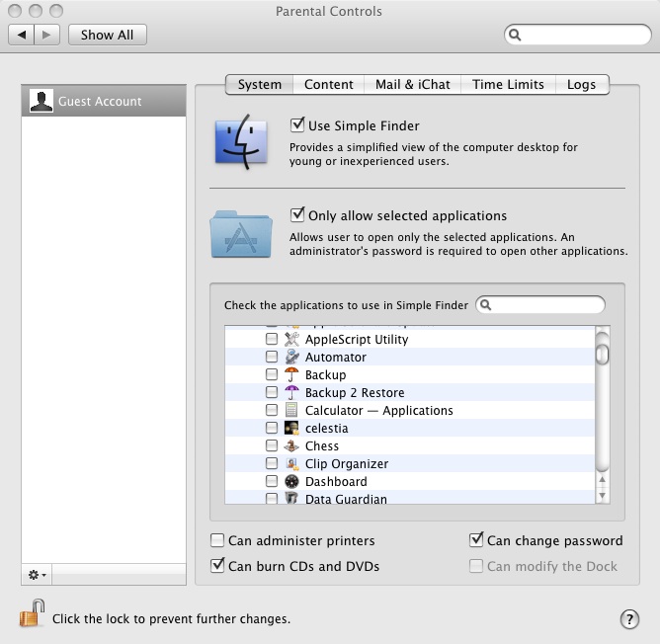
Task: Select Guest Account in the sidebar
Action: [104, 101]
